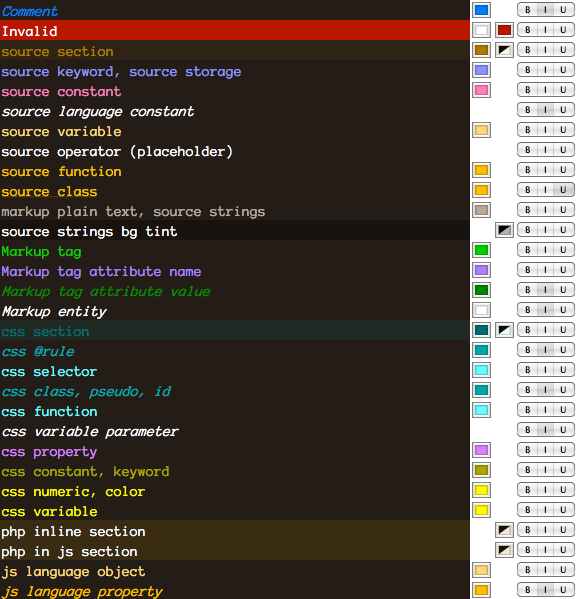This screenshot has height=599, width=580.
Task: Disable underline for the source class row
Action: click(564, 190)
